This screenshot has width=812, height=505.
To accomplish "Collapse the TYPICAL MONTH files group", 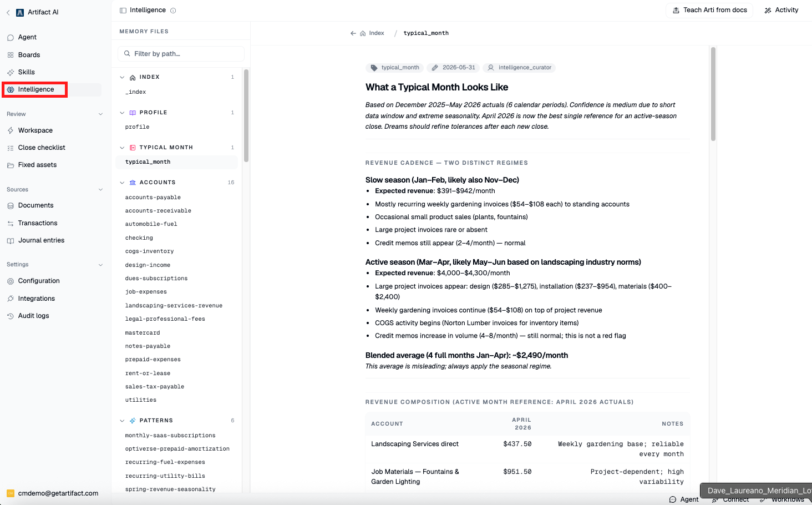I will pos(122,148).
